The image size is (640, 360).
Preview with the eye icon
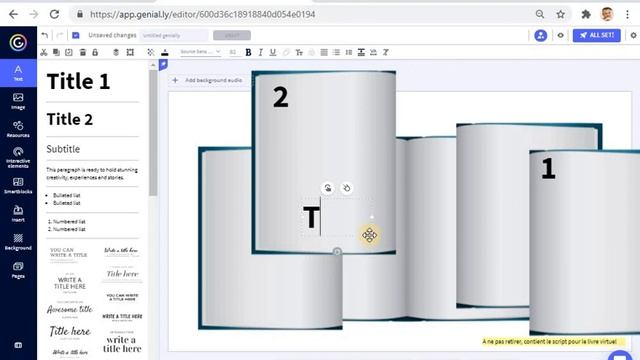560,36
